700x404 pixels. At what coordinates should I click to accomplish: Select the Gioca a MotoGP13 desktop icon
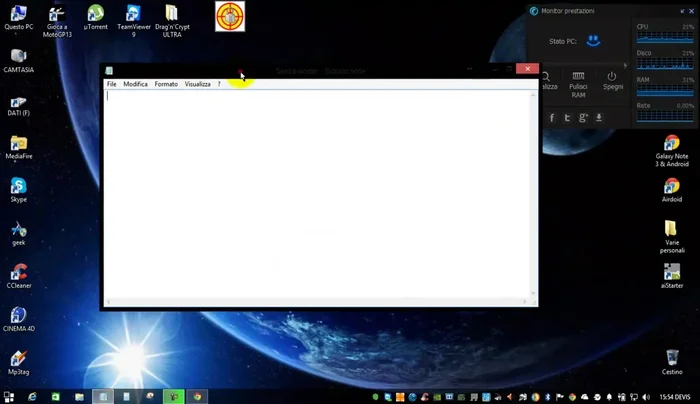57,21
